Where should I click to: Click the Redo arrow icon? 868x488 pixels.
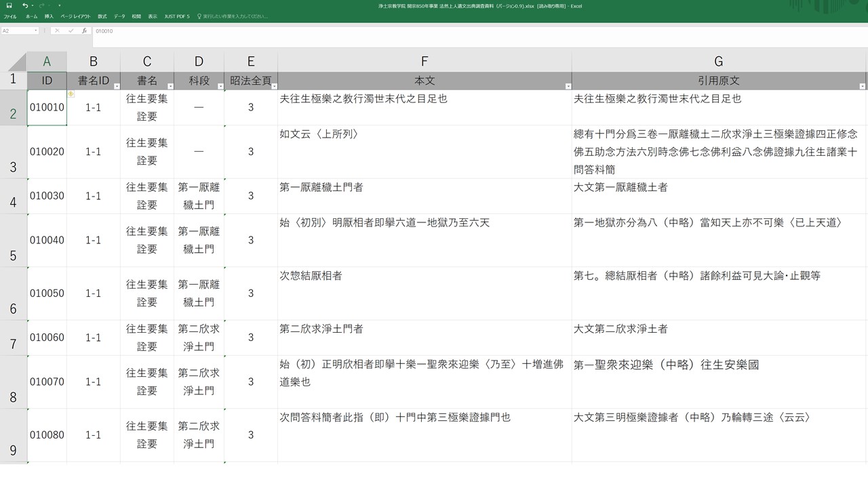pos(41,5)
